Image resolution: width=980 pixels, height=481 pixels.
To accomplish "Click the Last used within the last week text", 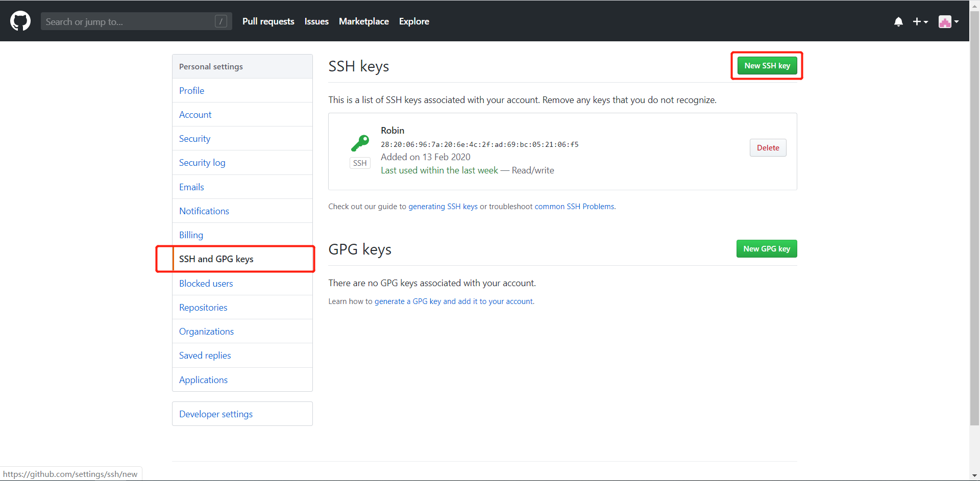I will (x=439, y=170).
